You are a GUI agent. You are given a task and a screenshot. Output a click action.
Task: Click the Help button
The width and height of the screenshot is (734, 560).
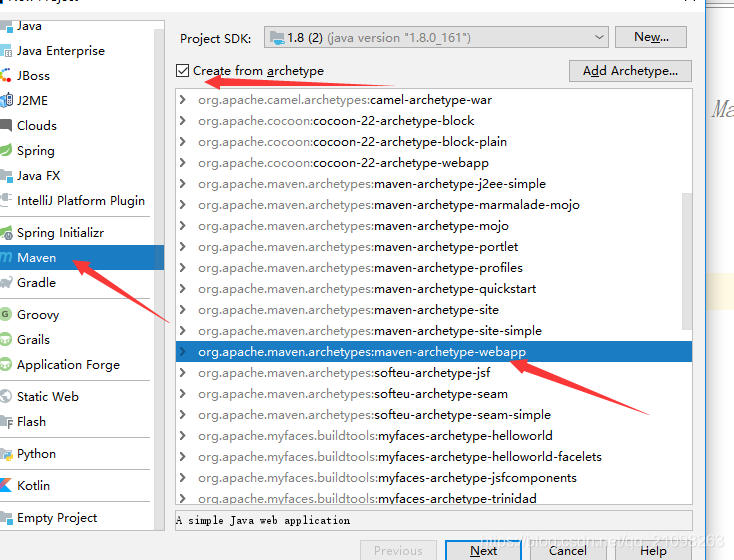(653, 551)
